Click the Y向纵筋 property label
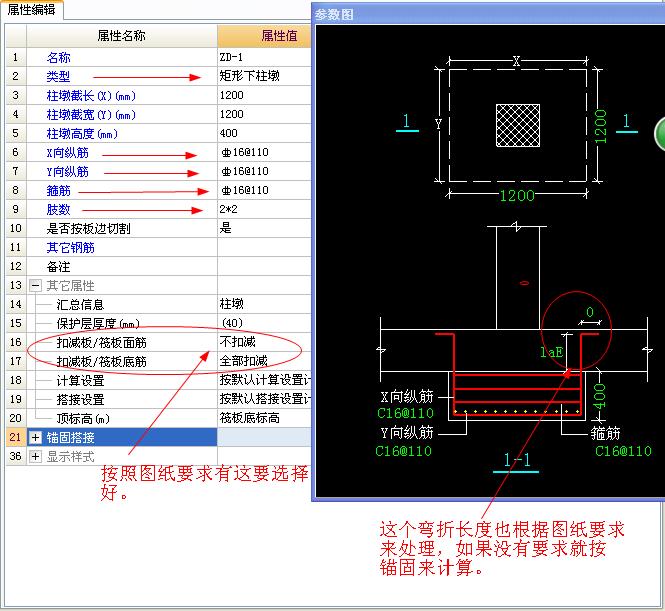The width and height of the screenshot is (665, 611). pyautogui.click(x=67, y=172)
